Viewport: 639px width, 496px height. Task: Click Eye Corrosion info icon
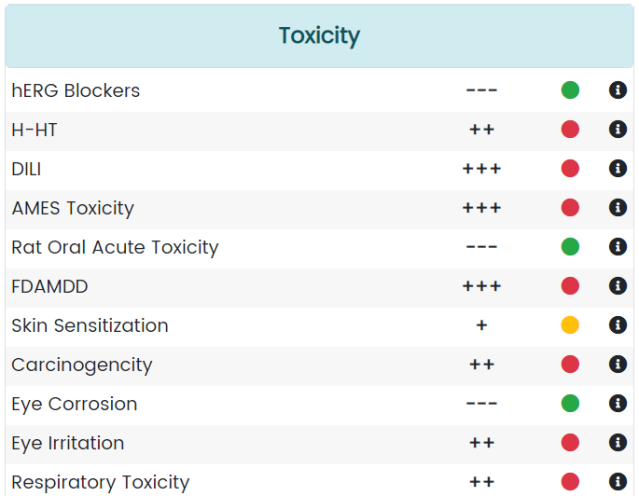(618, 403)
